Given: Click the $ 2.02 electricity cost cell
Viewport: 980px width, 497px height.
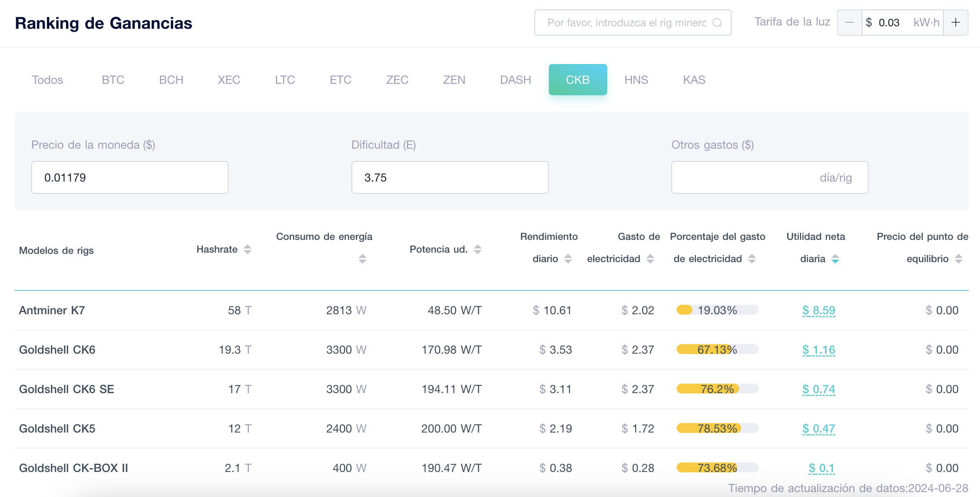Looking at the screenshot, I should click(638, 310).
